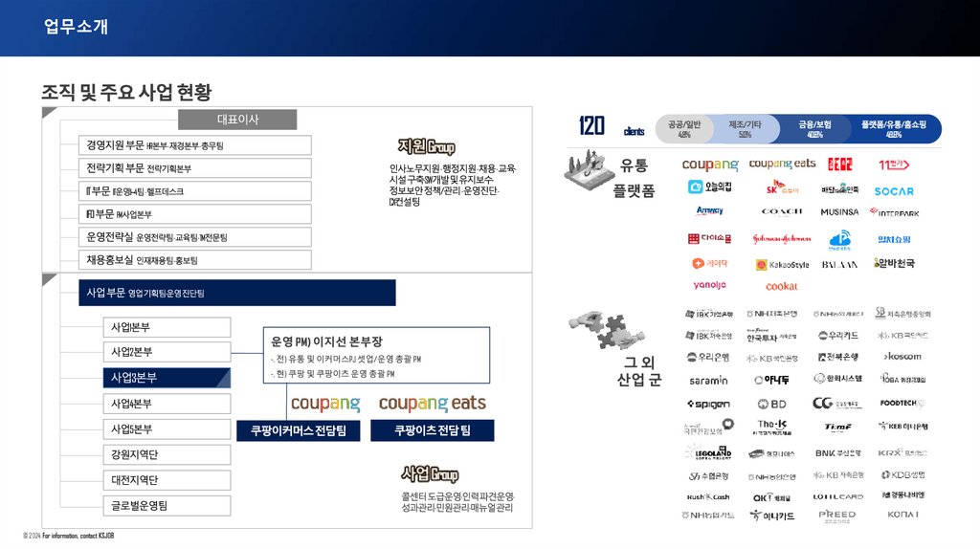Viewport: 980px width, 549px height.
Task: Click the 지원 Group heading
Action: pyautogui.click(x=426, y=146)
